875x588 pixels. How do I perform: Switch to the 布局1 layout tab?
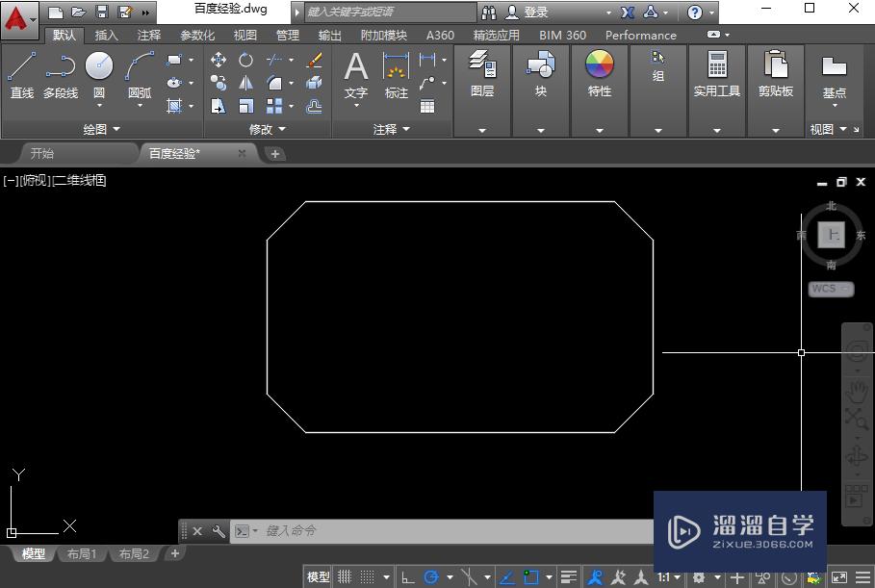tap(82, 553)
